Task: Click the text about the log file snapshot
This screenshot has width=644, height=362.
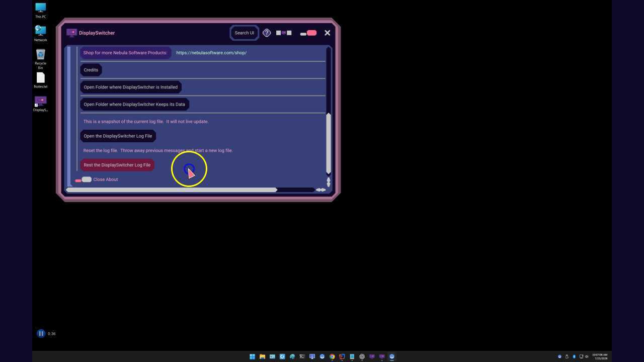Action: pos(146,122)
